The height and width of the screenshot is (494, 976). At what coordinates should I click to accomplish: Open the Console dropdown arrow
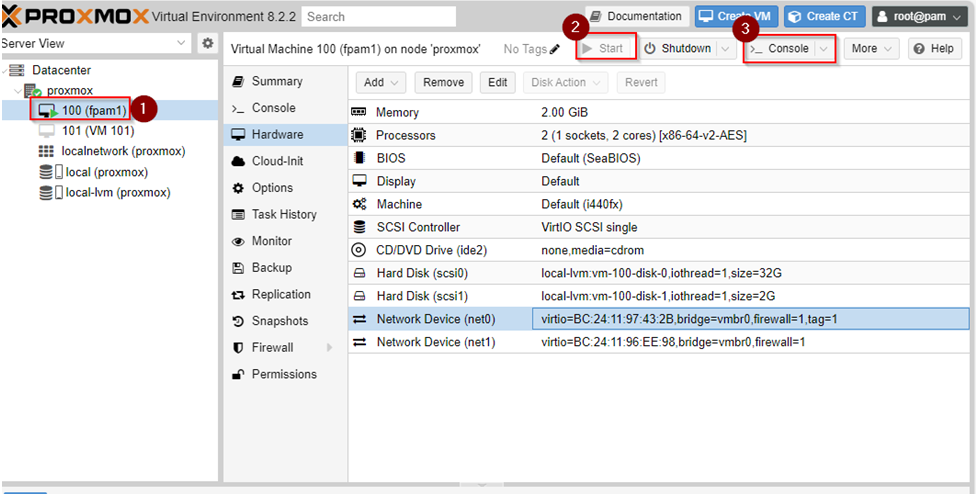click(825, 49)
